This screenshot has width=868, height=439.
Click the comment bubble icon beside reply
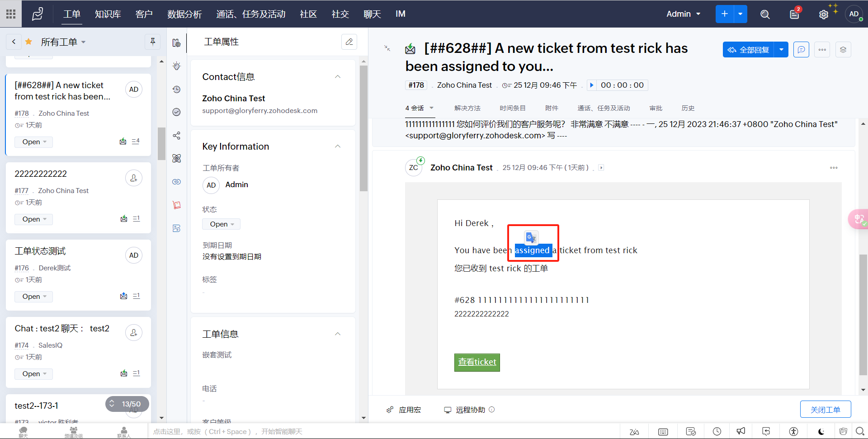coord(801,50)
